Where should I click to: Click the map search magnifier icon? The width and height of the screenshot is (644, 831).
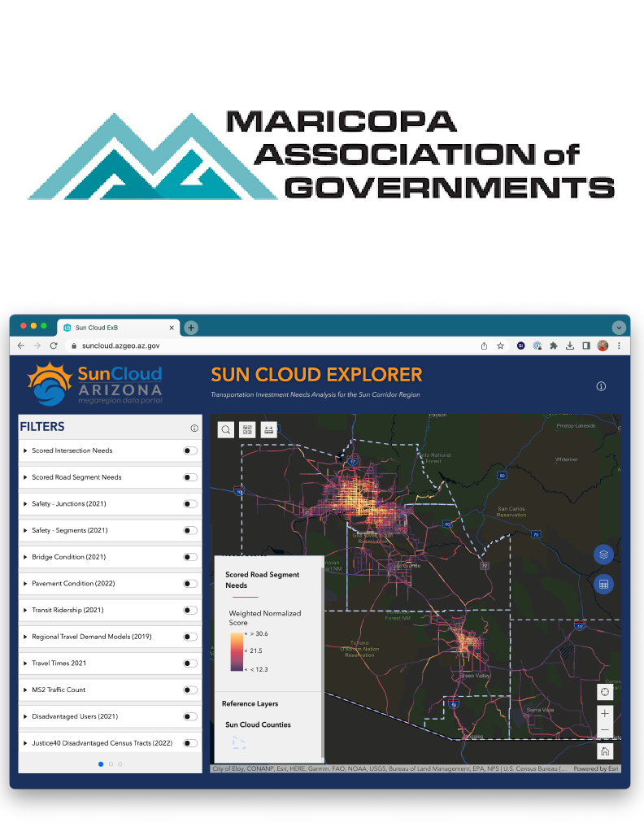[x=226, y=430]
